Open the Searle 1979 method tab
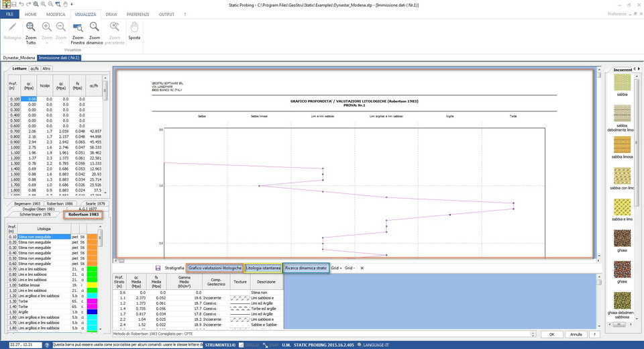 [x=95, y=203]
